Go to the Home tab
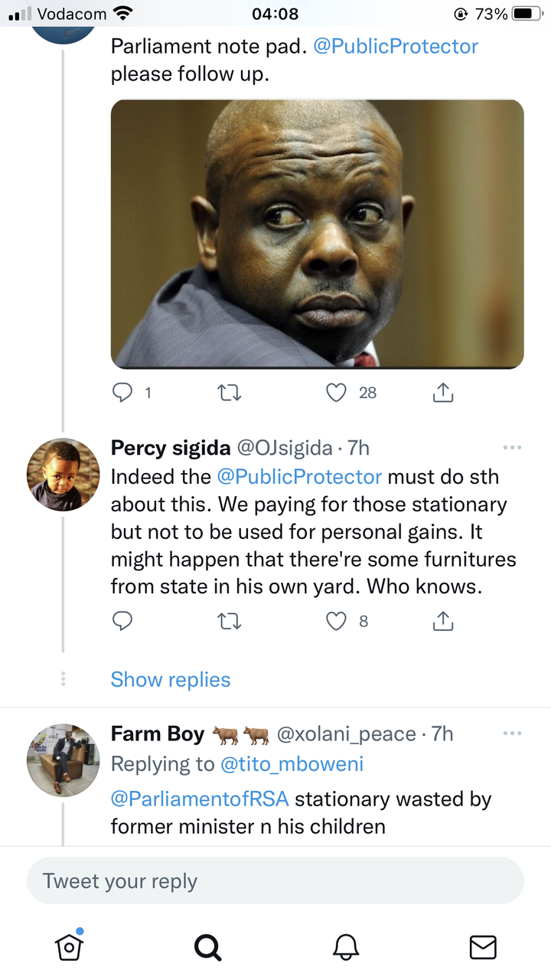Screen dimensions: 551x980 pyautogui.click(x=70, y=946)
